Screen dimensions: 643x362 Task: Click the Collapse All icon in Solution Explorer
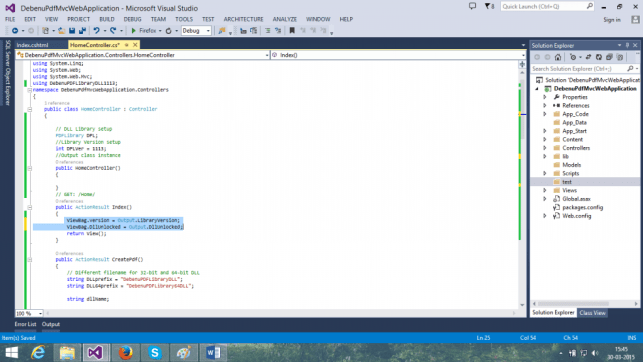(x=609, y=57)
